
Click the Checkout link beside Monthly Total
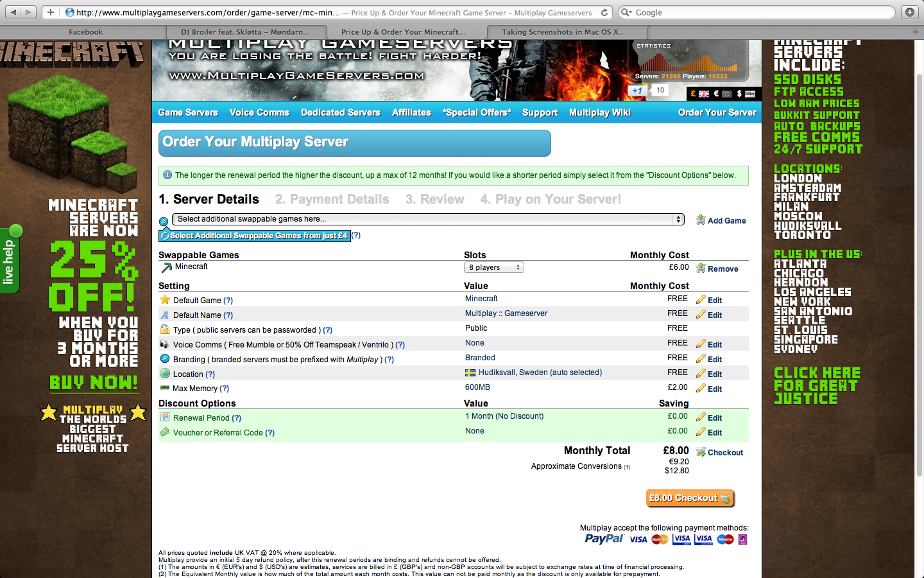tap(725, 453)
